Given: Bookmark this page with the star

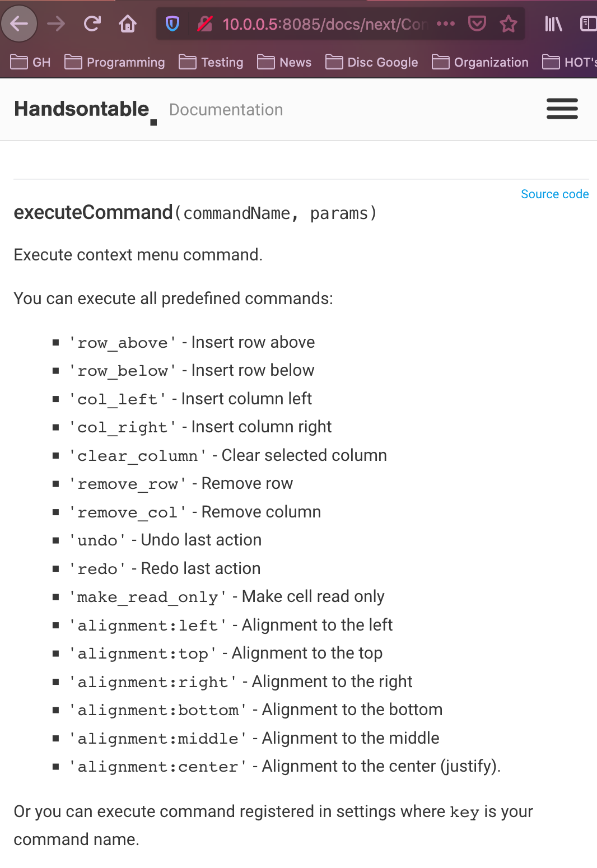Looking at the screenshot, I should point(509,24).
